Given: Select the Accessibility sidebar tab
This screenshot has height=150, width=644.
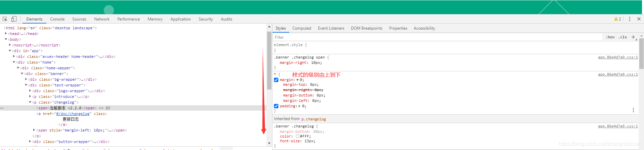Looking at the screenshot, I should point(424,28).
